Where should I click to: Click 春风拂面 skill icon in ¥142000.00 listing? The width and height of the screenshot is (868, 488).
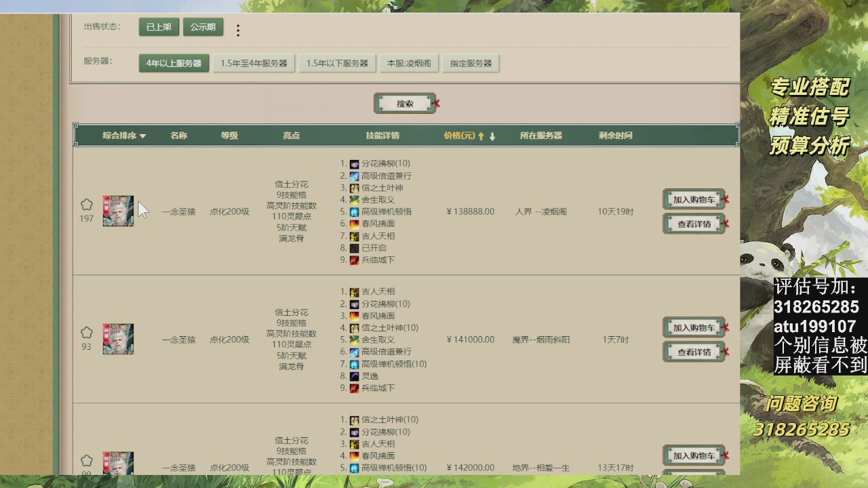coord(354,456)
